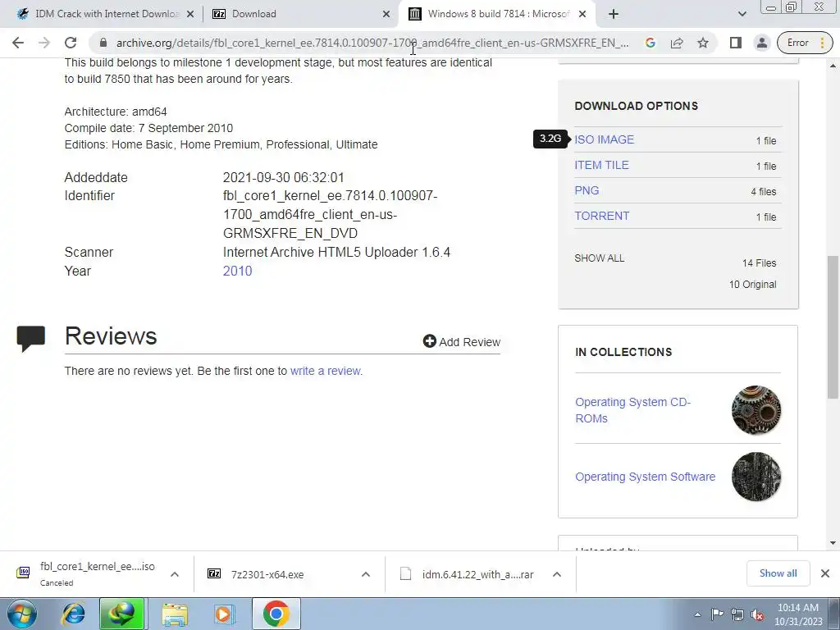Viewport: 840px width, 630px height.
Task: Open the PNG download option
Action: click(x=587, y=190)
